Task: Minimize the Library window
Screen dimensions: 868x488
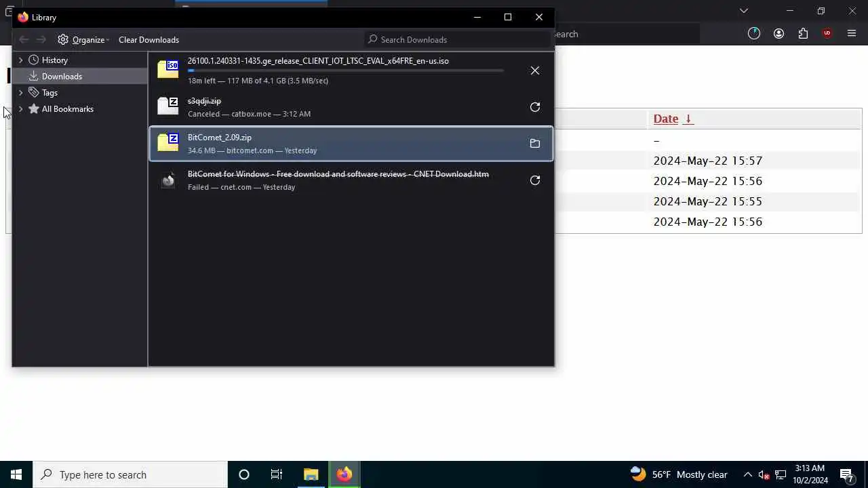Action: (477, 17)
